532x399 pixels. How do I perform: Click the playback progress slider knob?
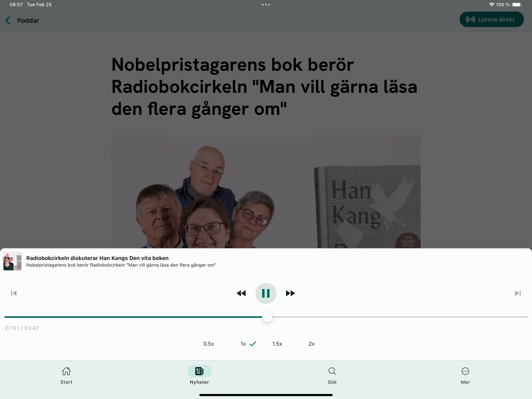click(267, 317)
